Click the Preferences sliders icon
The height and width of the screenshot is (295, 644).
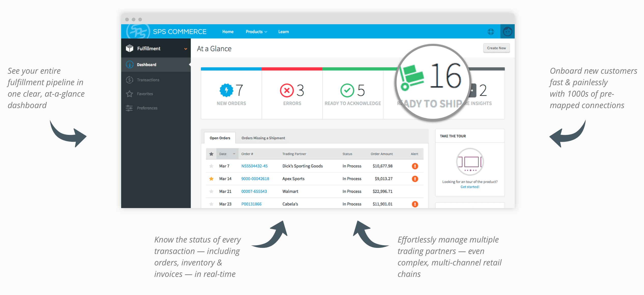pyautogui.click(x=129, y=108)
